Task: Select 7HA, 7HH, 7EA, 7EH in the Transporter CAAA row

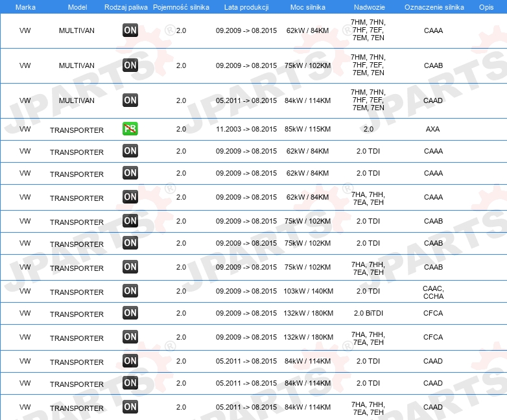Action: [x=368, y=198]
